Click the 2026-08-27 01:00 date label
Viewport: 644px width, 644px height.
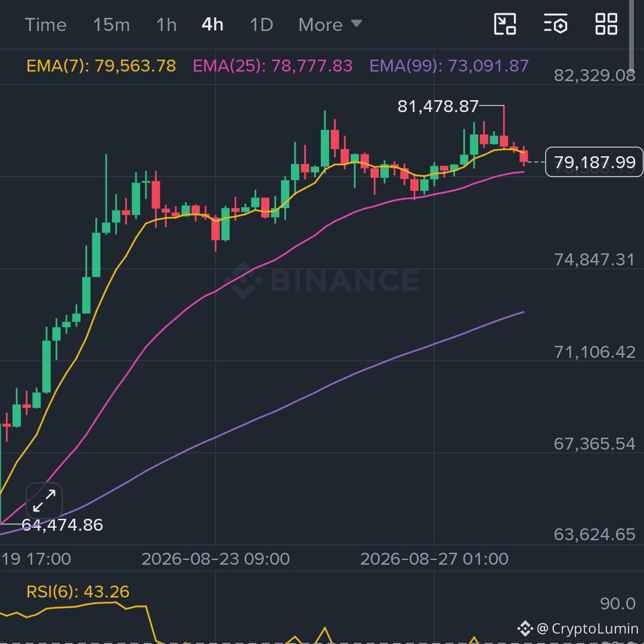click(434, 559)
